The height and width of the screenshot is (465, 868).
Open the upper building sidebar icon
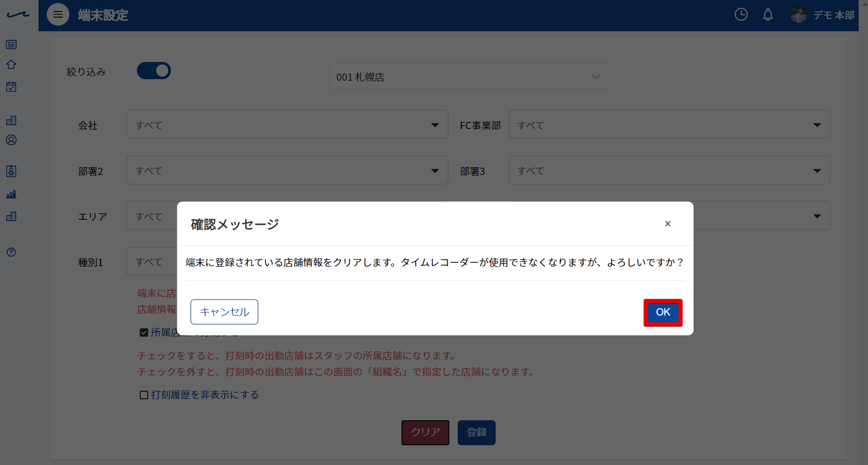pos(11,120)
